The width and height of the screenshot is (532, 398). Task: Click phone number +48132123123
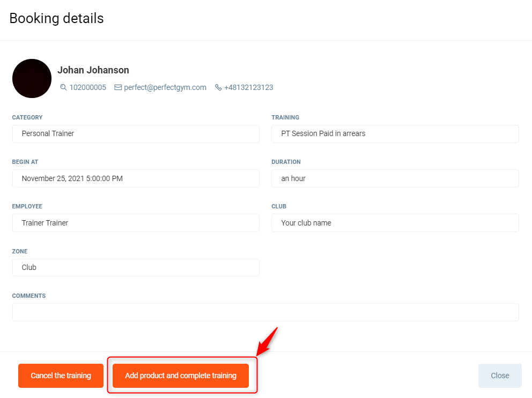pyautogui.click(x=248, y=87)
